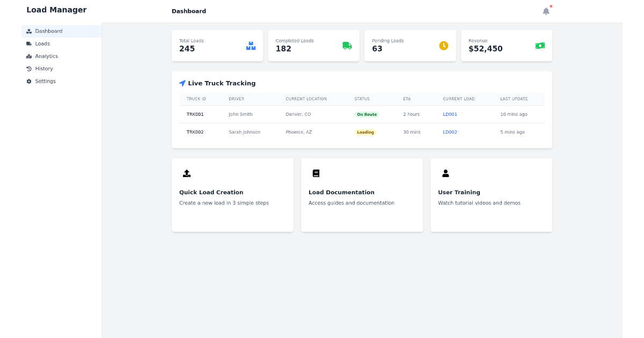Screen dimensions: 644x338
Task: Click the Dashboard heading in the top bar
Action: click(188, 10)
